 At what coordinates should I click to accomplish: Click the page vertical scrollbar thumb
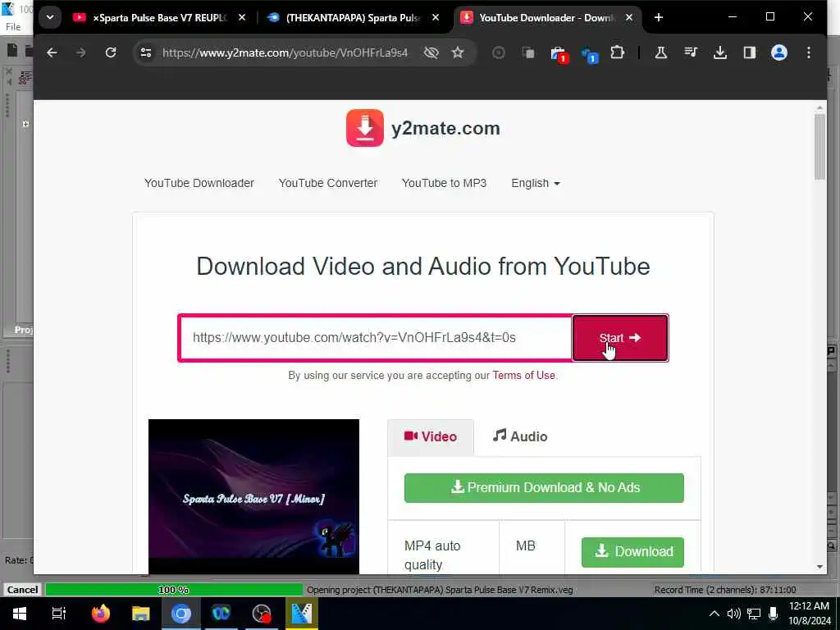(819, 148)
